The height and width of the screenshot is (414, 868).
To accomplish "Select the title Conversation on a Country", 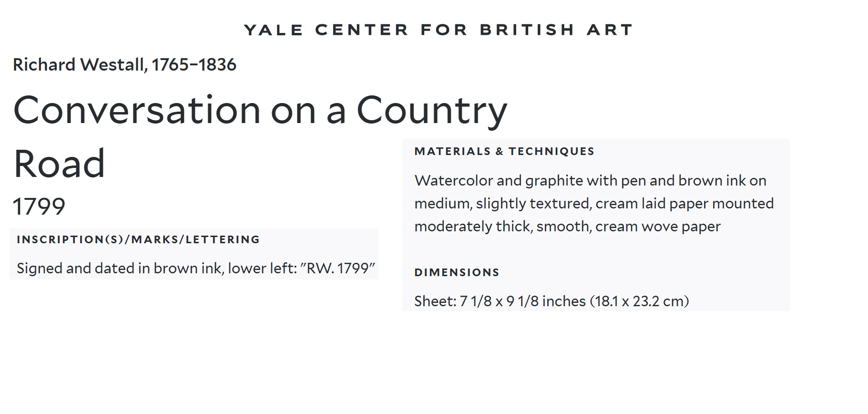I will [260, 111].
